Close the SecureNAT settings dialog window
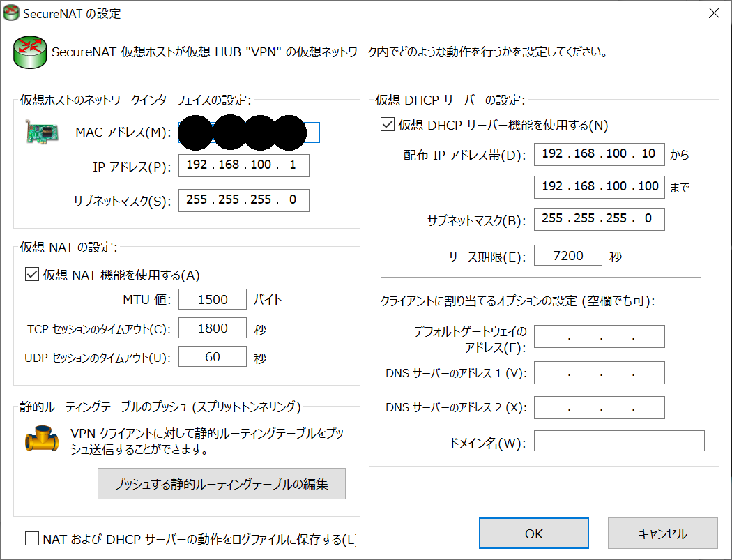The image size is (732, 560). tap(713, 13)
